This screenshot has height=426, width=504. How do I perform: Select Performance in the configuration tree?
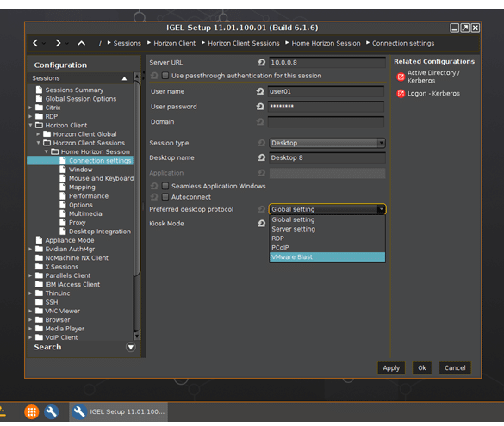point(89,196)
